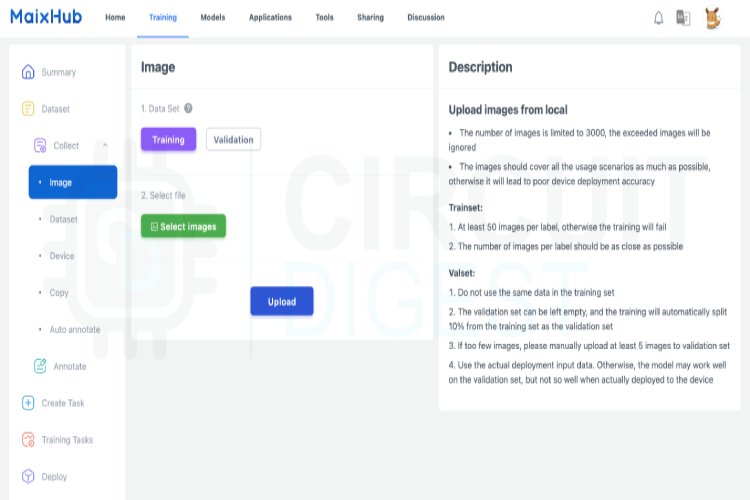
Task: Show Data Set help question mark
Action: (188, 109)
